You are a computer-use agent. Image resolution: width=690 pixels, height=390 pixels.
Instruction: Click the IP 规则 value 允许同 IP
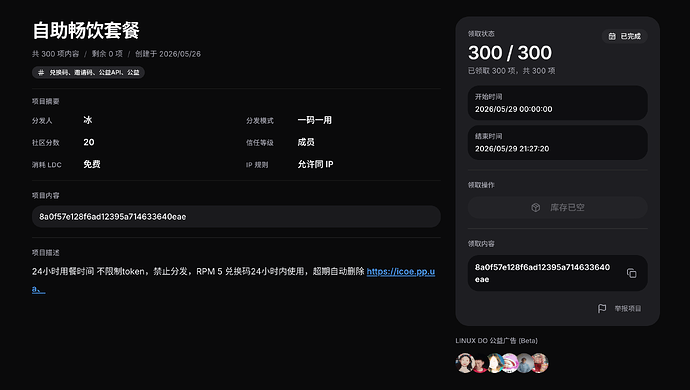tap(316, 164)
